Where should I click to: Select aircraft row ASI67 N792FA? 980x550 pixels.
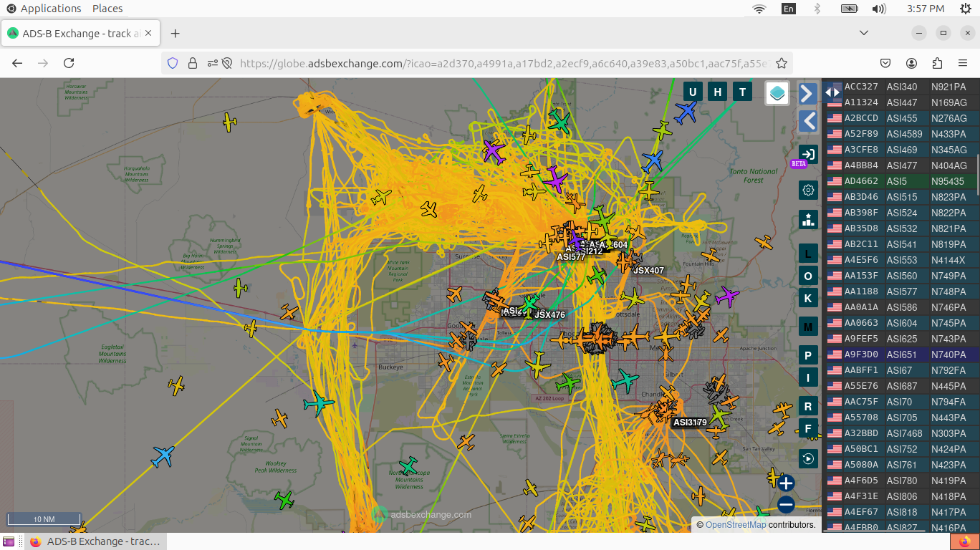point(900,370)
